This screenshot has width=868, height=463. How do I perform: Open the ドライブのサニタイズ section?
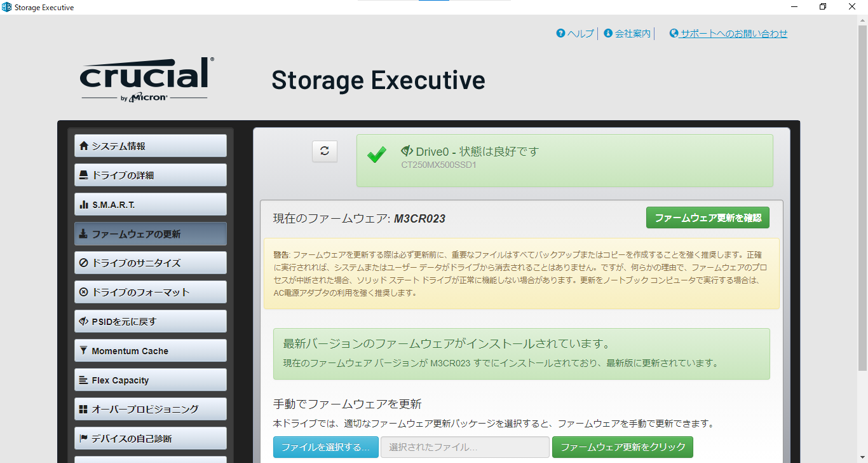pos(151,263)
